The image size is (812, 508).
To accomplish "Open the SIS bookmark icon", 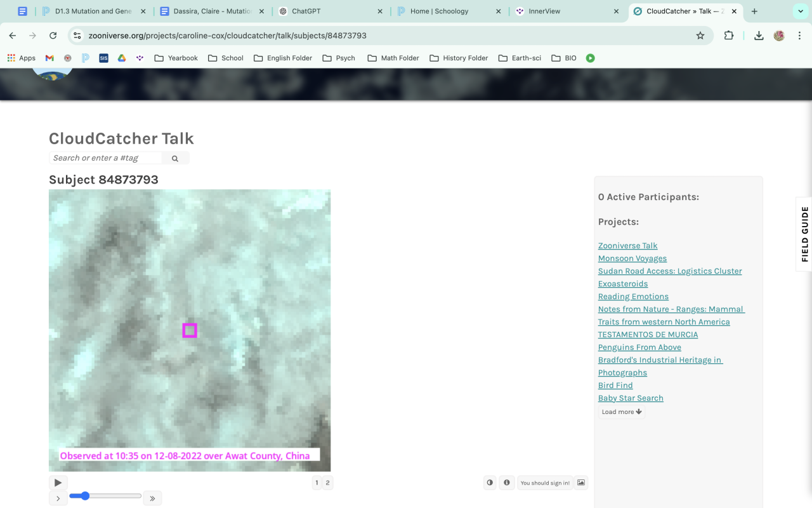I will (103, 58).
